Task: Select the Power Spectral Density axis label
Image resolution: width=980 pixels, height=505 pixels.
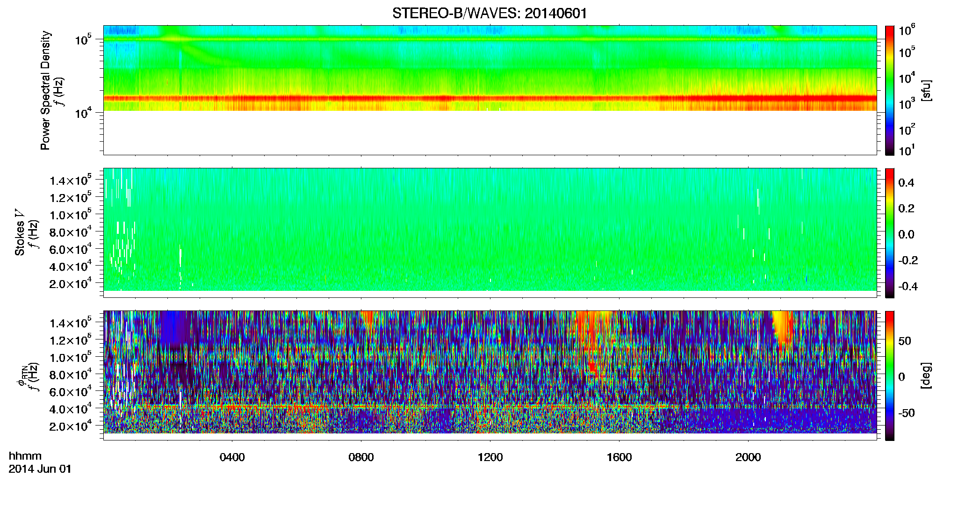Action: 45,90
